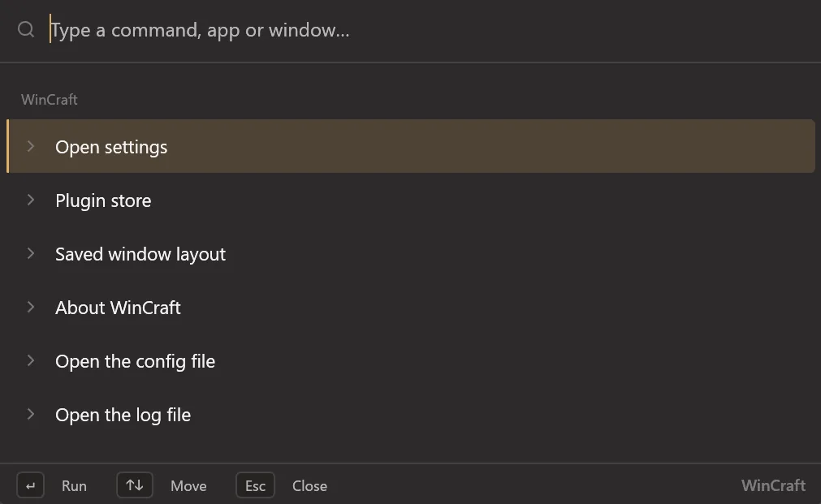This screenshot has width=821, height=504.
Task: Select the Open settings command
Action: coord(411,146)
